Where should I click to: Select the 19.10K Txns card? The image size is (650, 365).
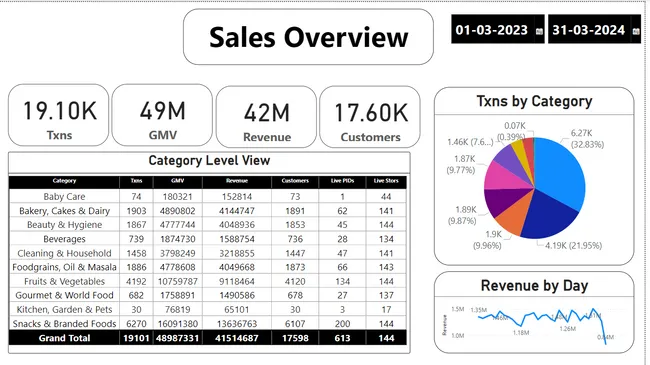click(58, 115)
